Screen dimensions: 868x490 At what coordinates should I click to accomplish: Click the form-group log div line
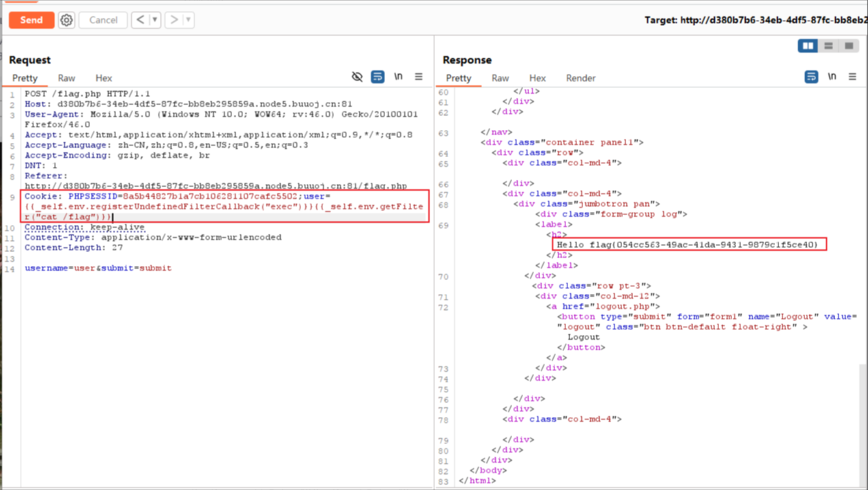tap(606, 214)
